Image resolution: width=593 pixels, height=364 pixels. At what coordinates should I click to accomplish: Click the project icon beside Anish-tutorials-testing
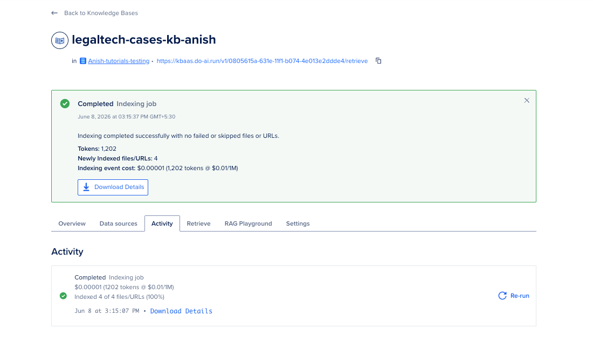coord(83,61)
